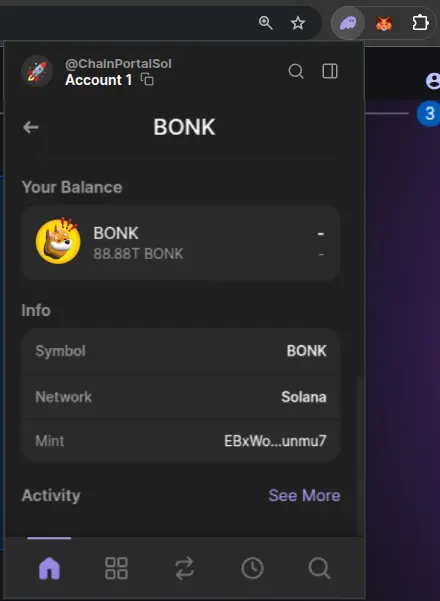The image size is (440, 601).
Task: Click the rocket account avatar
Action: 37,71
